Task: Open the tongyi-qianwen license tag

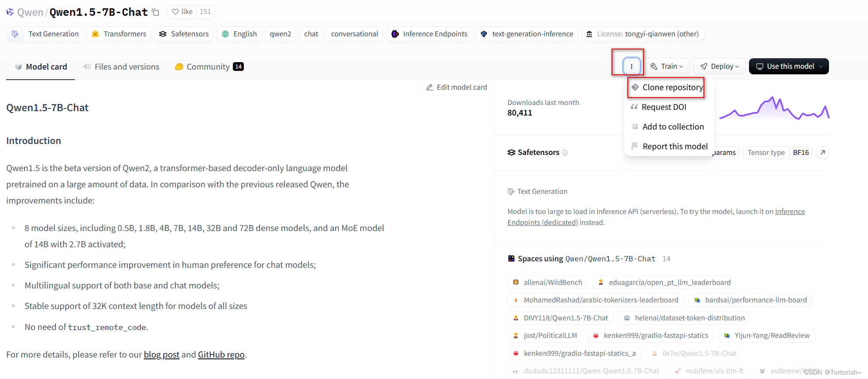Action: click(643, 34)
